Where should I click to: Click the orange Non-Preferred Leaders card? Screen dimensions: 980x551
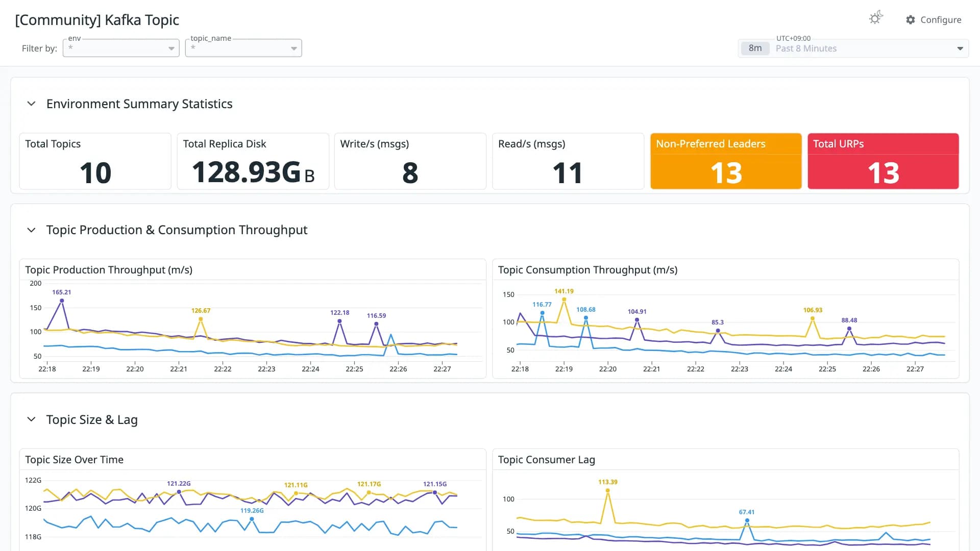point(726,161)
